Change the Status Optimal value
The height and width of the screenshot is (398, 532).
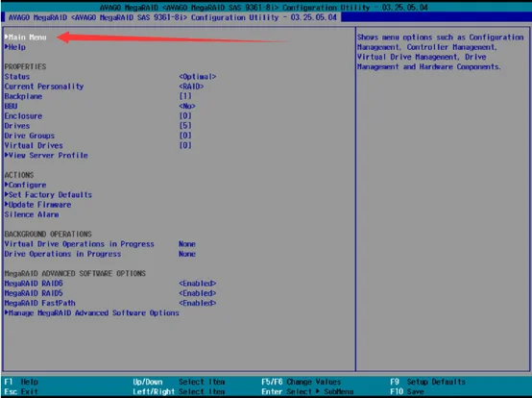click(198, 76)
